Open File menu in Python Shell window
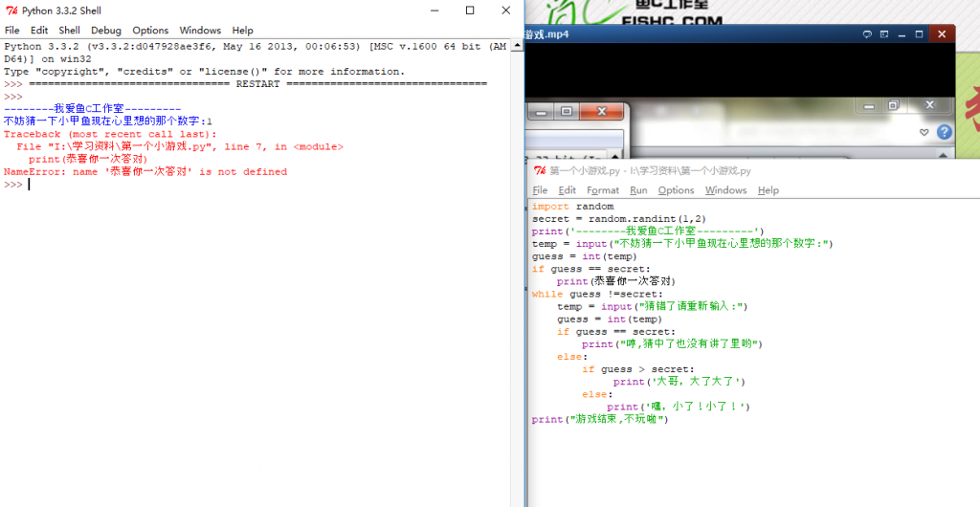Image resolution: width=980 pixels, height=507 pixels. click(12, 31)
